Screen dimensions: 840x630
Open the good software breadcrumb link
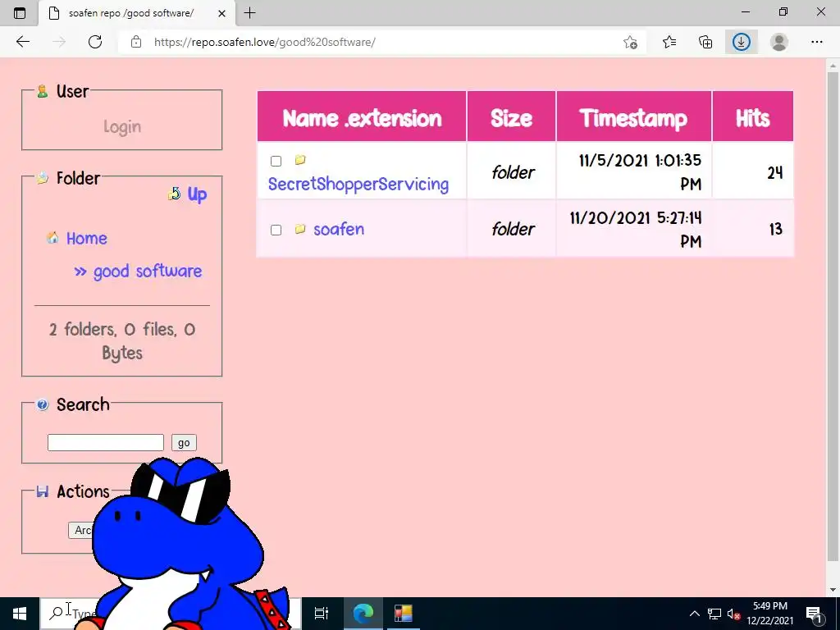[148, 271]
